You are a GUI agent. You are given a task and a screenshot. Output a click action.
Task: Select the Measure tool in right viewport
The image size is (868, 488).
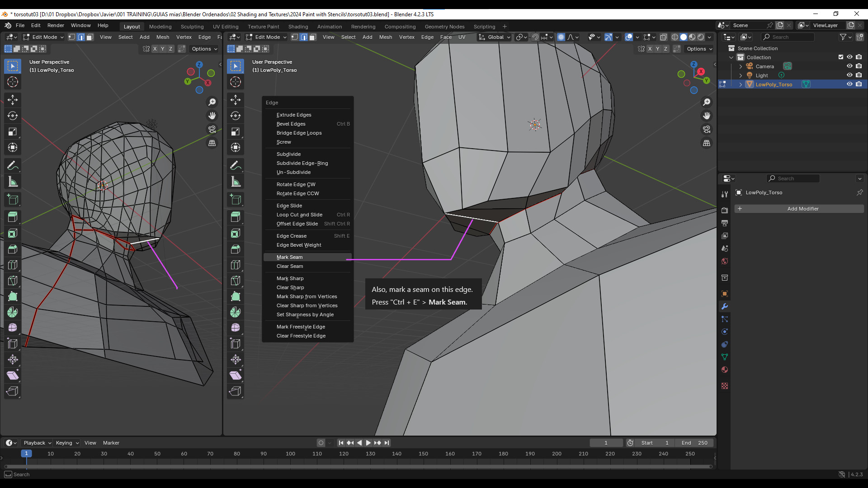236,182
